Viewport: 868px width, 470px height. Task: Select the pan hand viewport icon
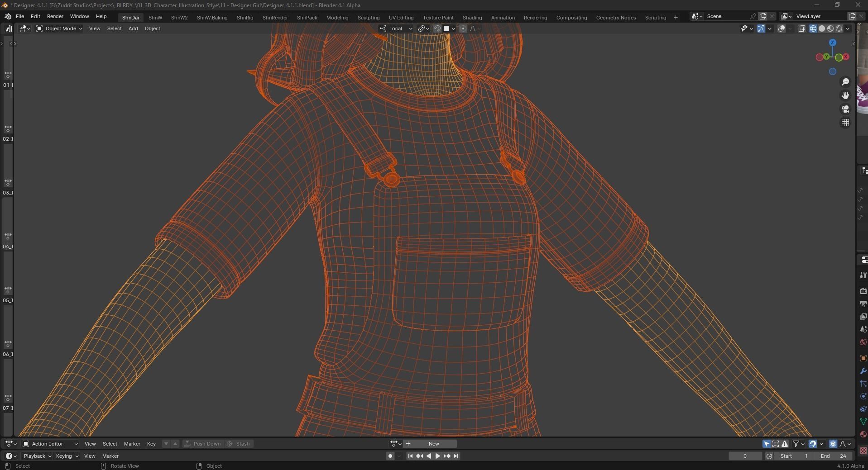845,95
